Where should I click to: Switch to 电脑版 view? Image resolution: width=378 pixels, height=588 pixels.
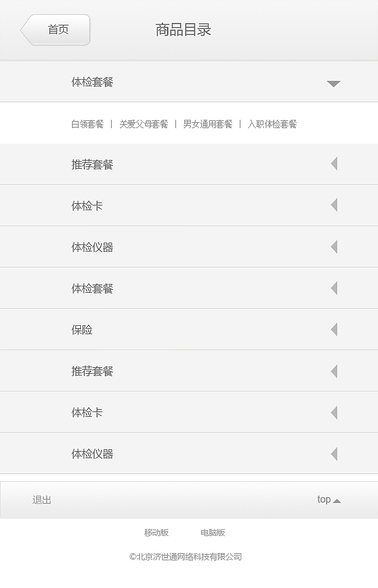point(213,532)
